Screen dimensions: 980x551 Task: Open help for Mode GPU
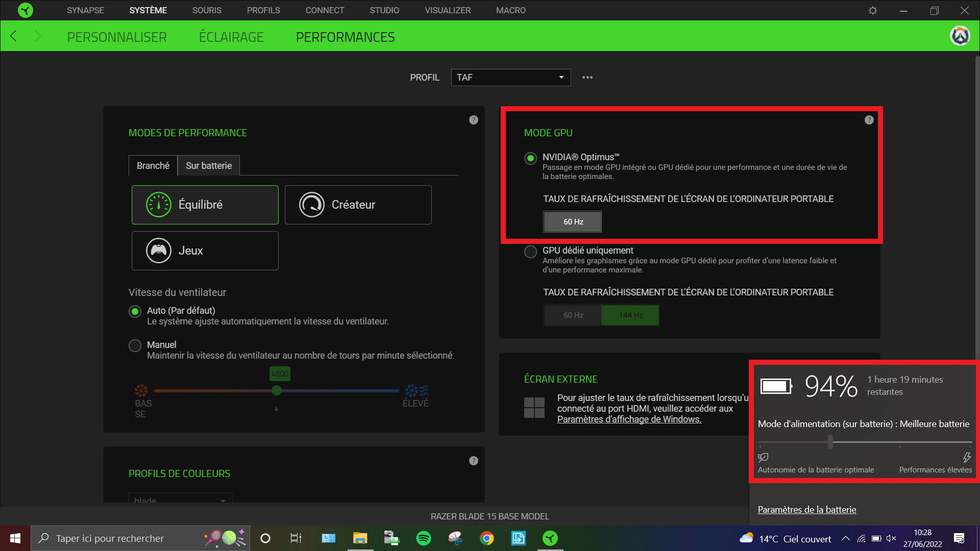coord(869,120)
